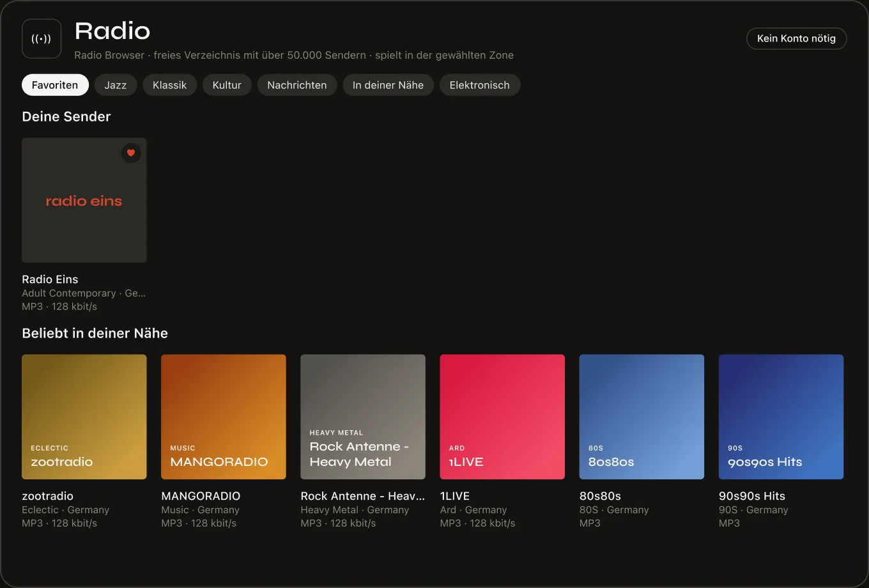Play the 90s90s Hits station tile
869x588 pixels.
(x=781, y=417)
